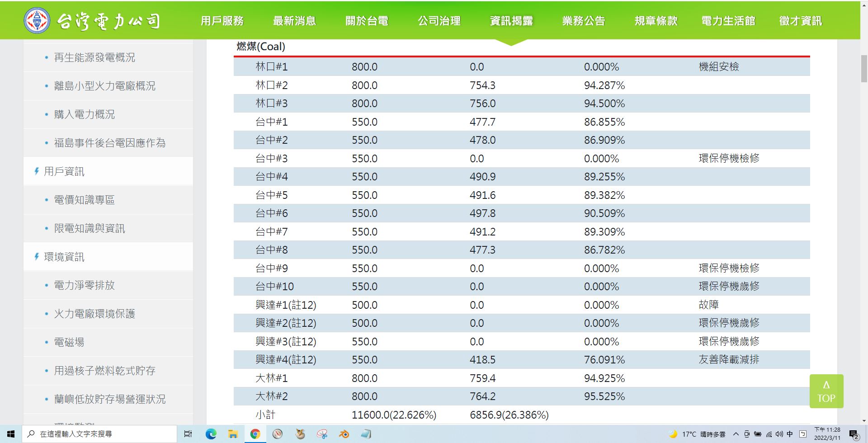Open sidebar link 電磁場
This screenshot has width=868, height=443.
69,342
